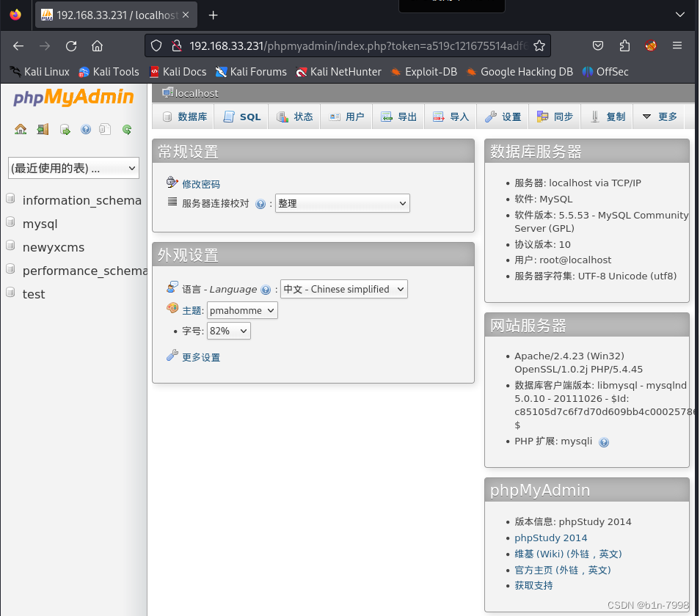Open the 导出 tab
700x616 pixels.
398,117
